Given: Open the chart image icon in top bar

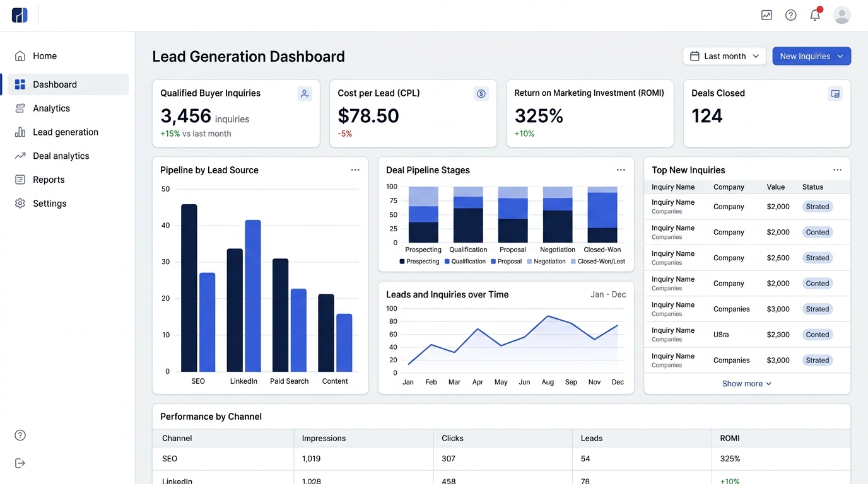Looking at the screenshot, I should [766, 15].
